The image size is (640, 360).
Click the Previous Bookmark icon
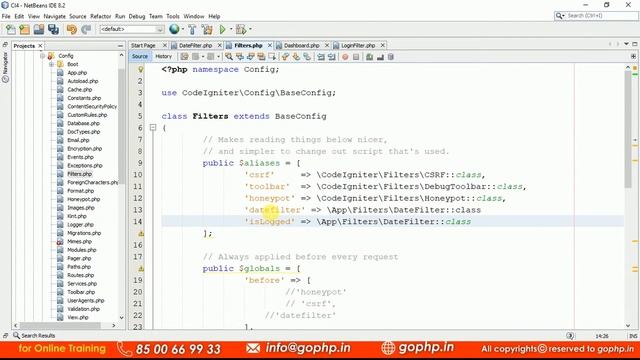[285, 57]
